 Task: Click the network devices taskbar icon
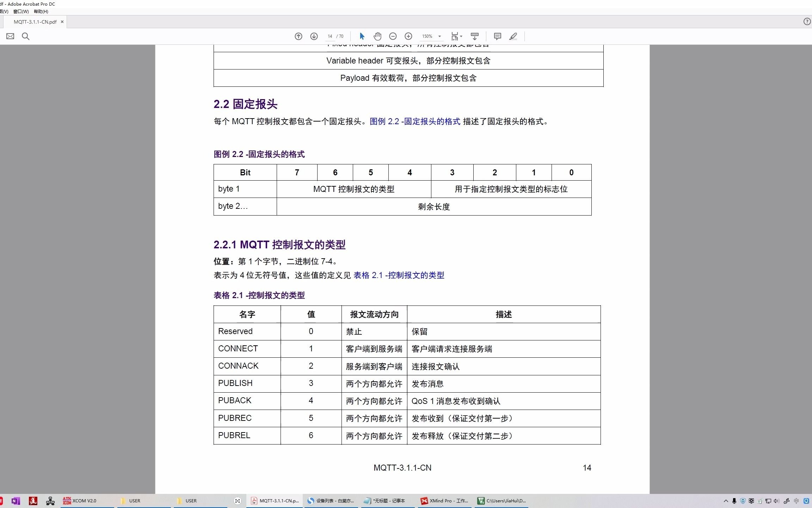click(50, 501)
